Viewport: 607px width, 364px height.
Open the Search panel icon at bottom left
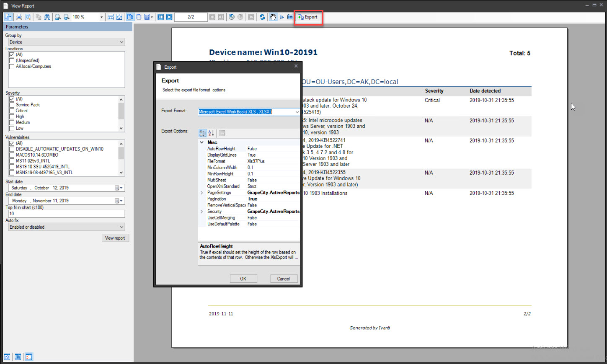[x=18, y=356]
